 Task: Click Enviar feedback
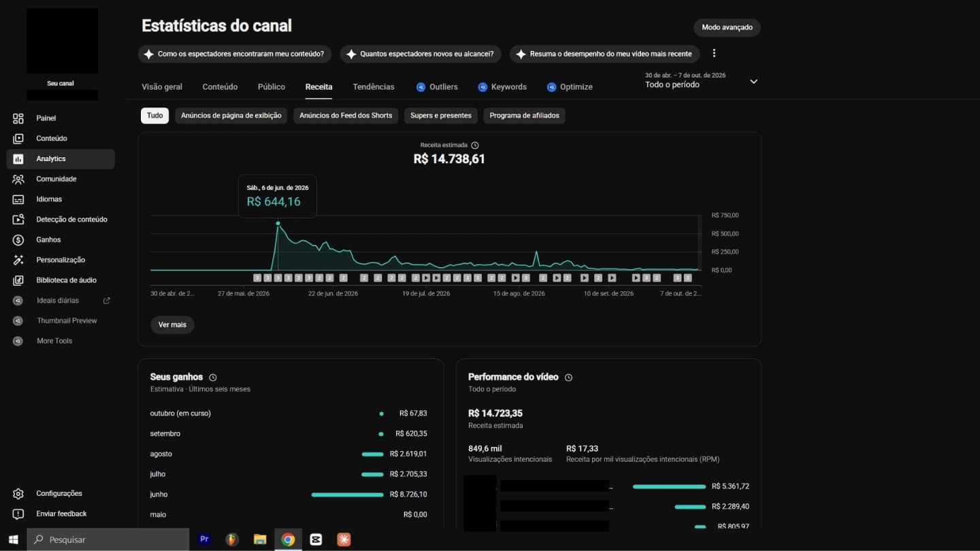(x=60, y=514)
